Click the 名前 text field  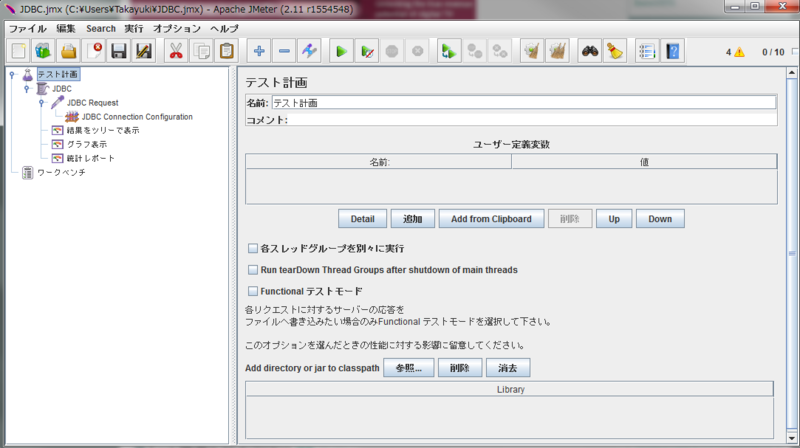(x=524, y=103)
